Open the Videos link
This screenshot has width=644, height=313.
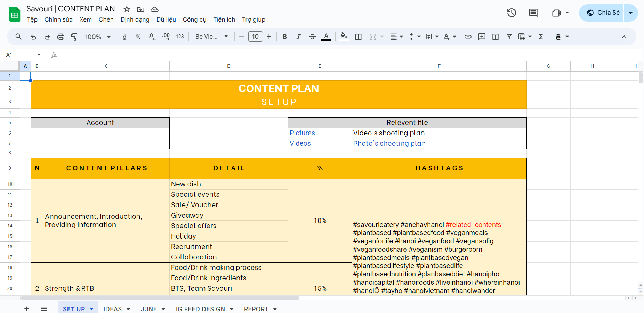point(300,143)
